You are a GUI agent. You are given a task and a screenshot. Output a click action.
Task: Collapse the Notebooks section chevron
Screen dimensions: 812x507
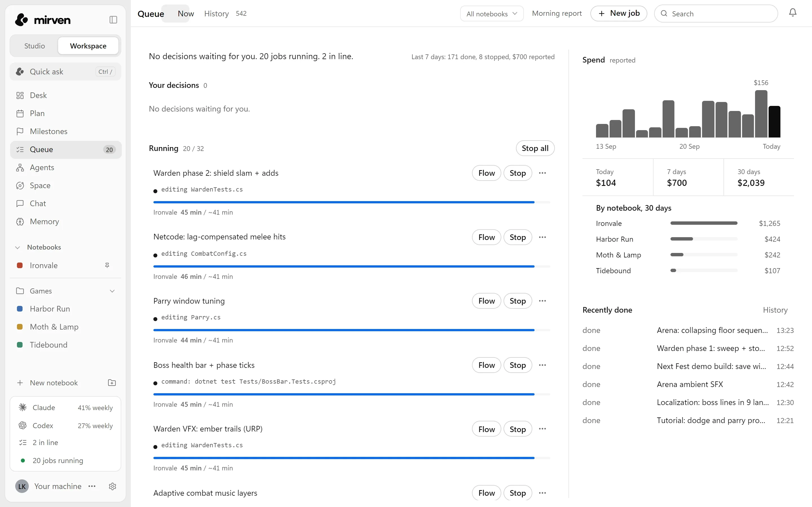[17, 248]
